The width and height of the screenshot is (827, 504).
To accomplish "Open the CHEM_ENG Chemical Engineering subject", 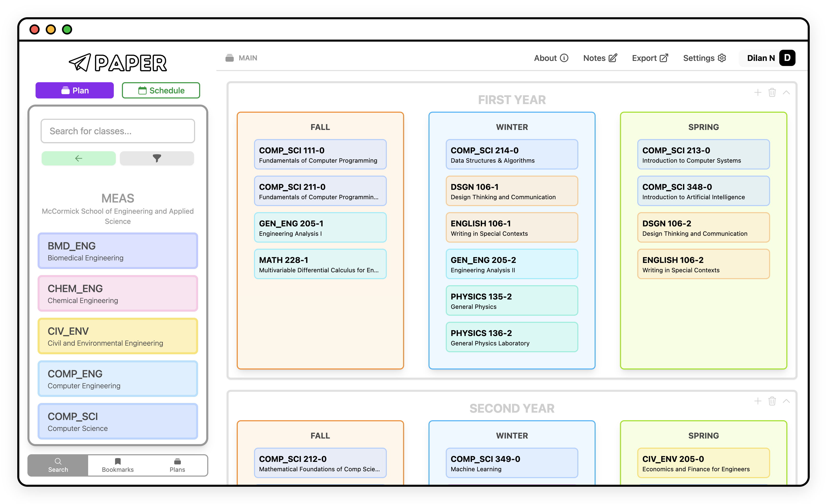I will 118,293.
